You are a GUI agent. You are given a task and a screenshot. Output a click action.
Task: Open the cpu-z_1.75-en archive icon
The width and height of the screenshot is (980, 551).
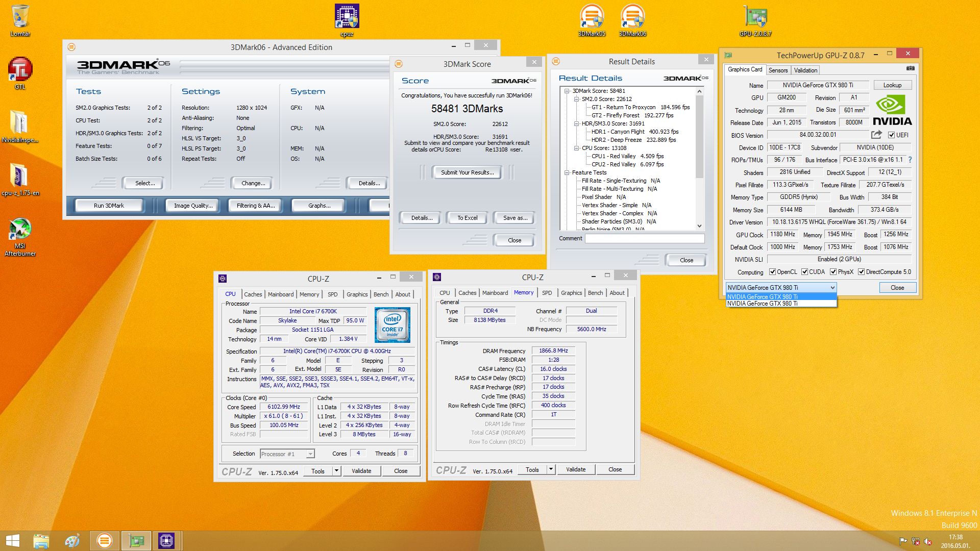20,179
